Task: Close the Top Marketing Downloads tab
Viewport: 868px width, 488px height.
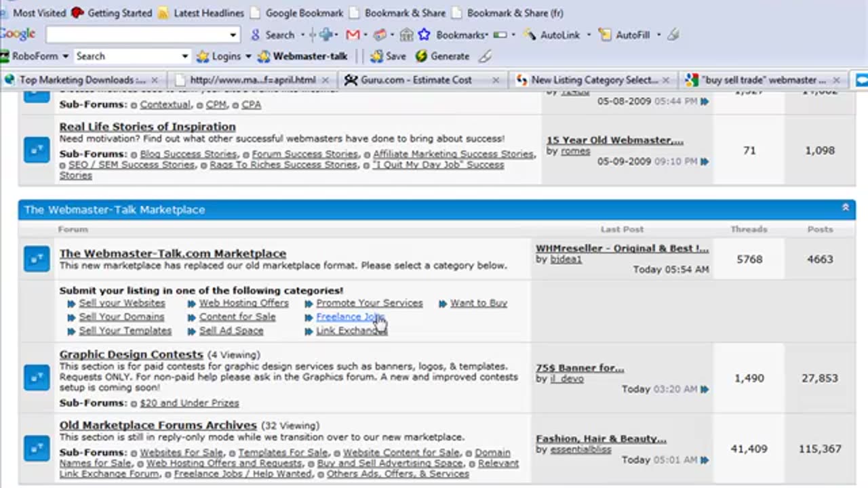Action: 155,80
